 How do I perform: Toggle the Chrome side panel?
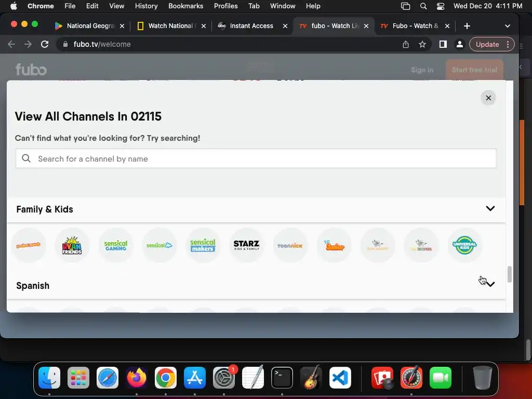pos(443,44)
